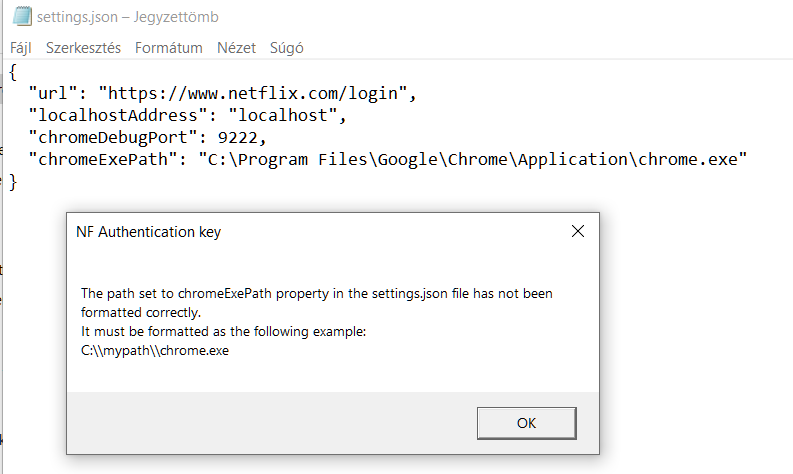
Task: Open the Fájl menu
Action: (x=21, y=48)
